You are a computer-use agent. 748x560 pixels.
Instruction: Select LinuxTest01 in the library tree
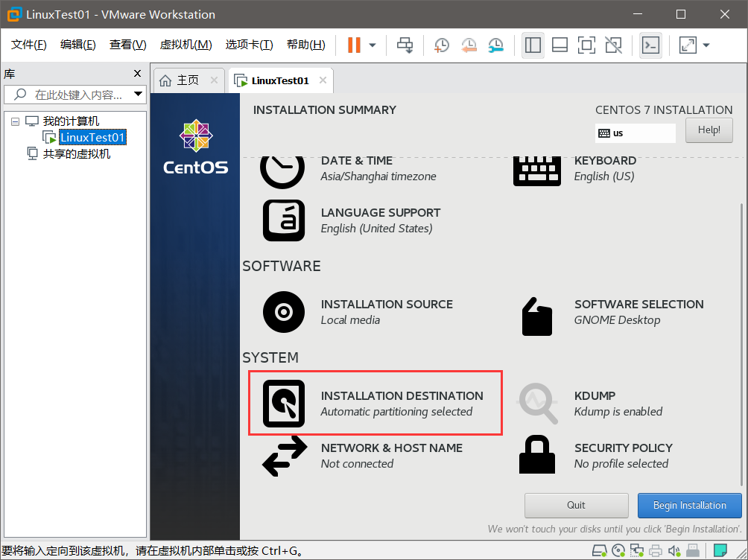click(x=92, y=137)
